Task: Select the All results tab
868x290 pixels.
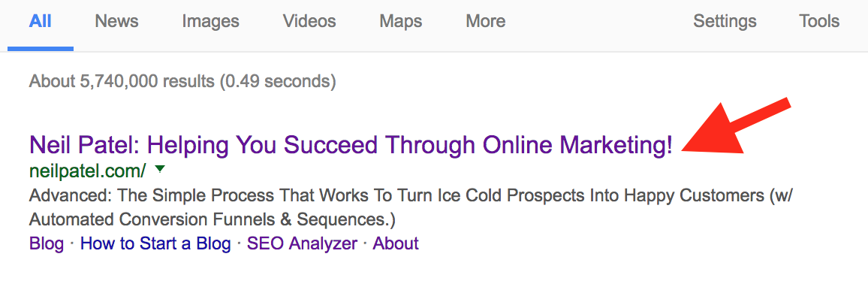Action: (x=41, y=22)
